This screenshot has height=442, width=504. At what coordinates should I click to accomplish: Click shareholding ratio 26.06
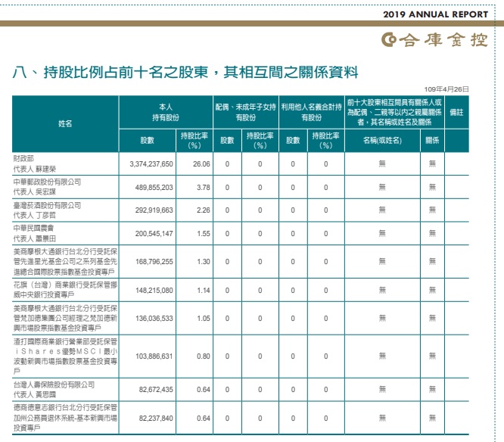click(201, 164)
